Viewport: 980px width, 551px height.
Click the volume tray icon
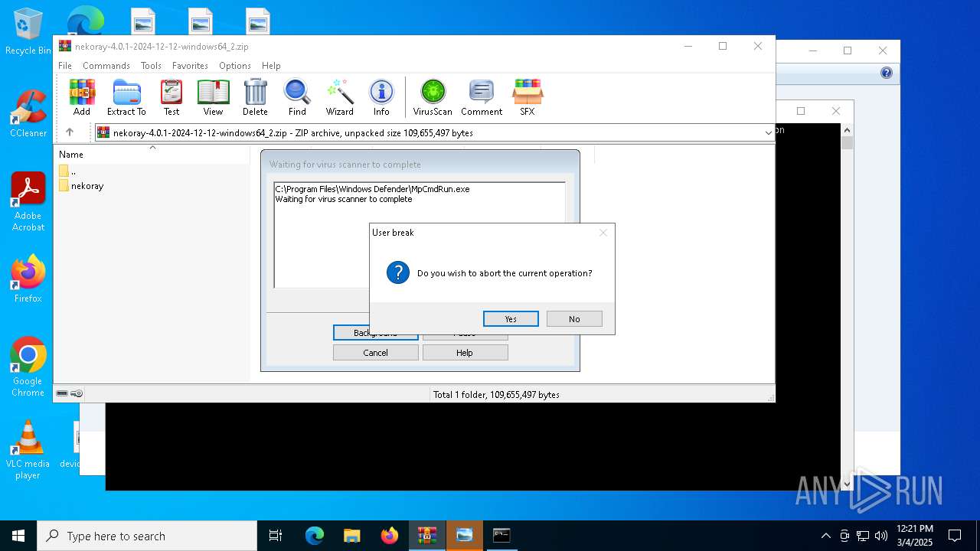tap(881, 536)
